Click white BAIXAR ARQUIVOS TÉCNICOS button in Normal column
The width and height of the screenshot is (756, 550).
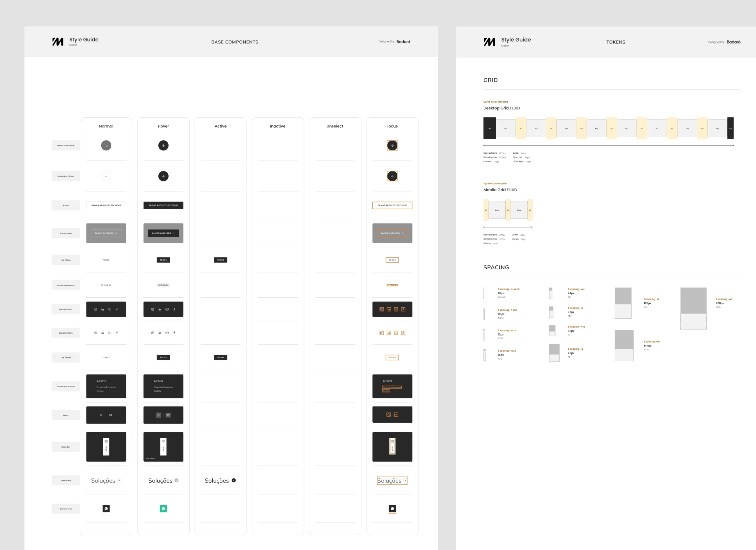point(106,205)
